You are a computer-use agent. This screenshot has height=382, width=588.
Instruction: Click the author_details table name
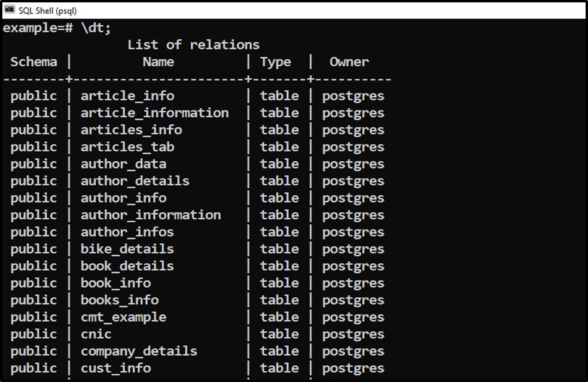pos(135,181)
